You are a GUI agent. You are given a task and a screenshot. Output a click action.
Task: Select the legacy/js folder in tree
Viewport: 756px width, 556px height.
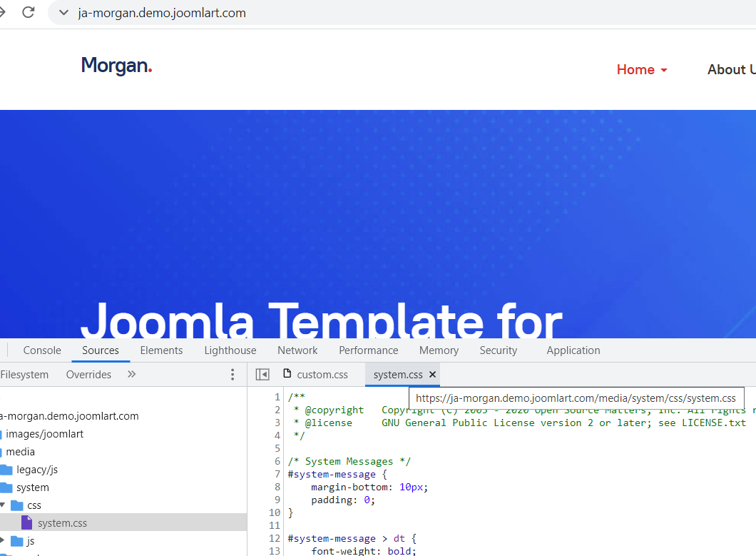pos(36,470)
